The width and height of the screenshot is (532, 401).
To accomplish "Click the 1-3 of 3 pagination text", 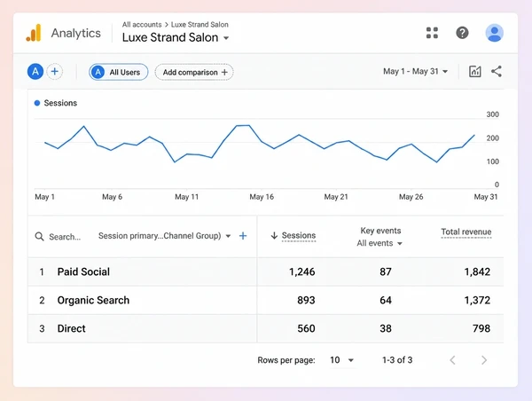I will [397, 360].
